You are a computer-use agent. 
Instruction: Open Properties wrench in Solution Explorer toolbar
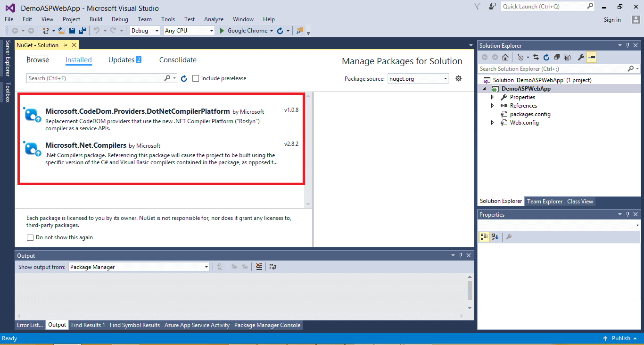581,57
